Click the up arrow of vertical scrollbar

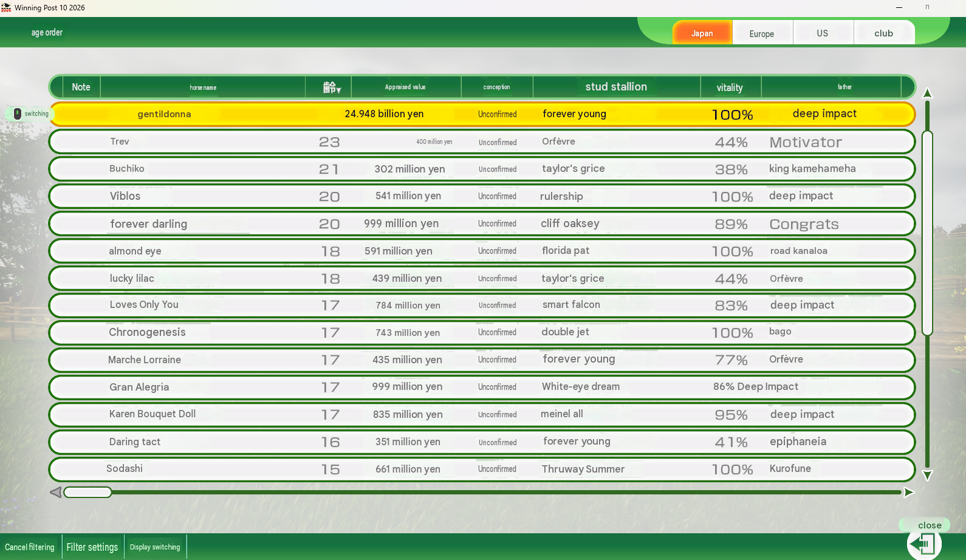(927, 93)
